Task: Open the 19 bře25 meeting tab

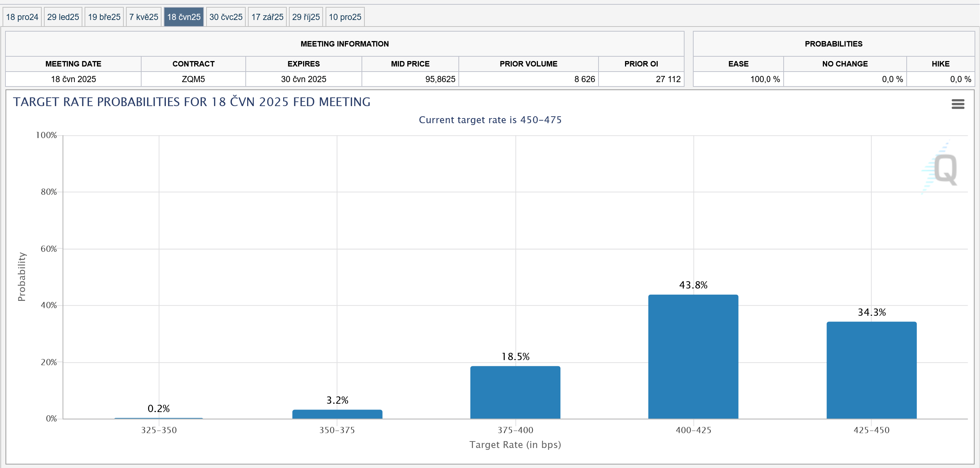Action: 104,17
